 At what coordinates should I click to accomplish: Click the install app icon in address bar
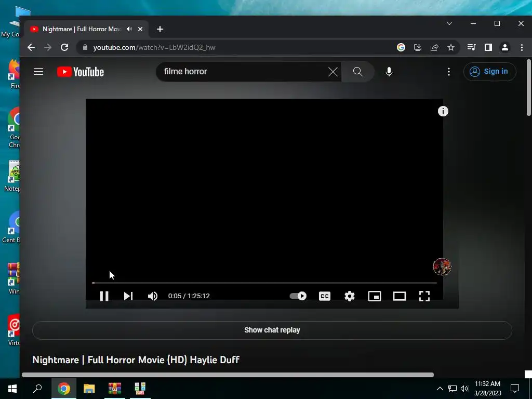418,47
